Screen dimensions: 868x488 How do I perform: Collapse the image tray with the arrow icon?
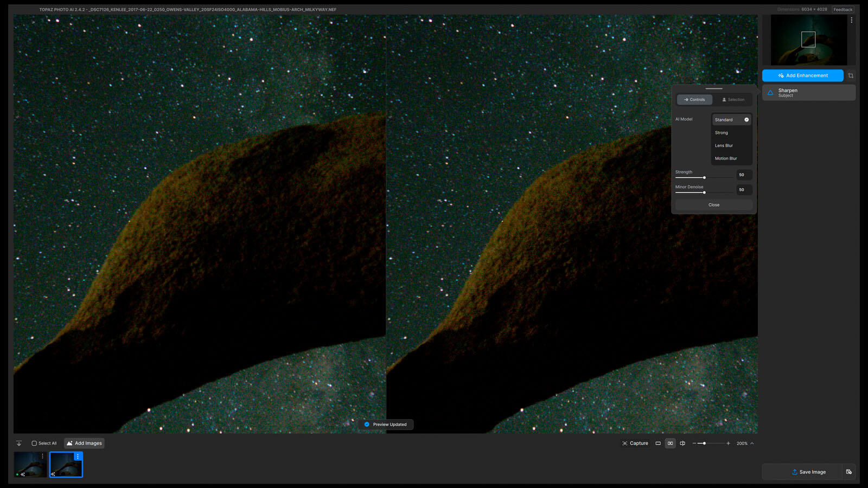pyautogui.click(x=19, y=444)
